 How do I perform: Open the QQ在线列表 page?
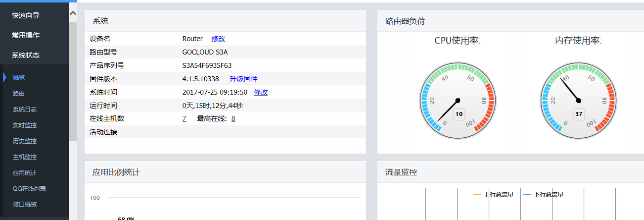pos(29,188)
